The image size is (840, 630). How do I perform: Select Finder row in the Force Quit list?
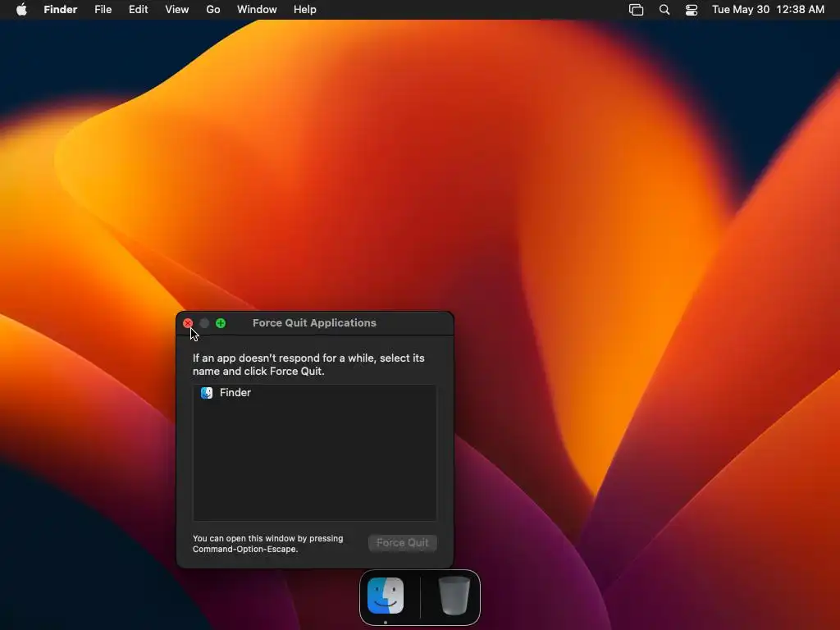click(314, 393)
